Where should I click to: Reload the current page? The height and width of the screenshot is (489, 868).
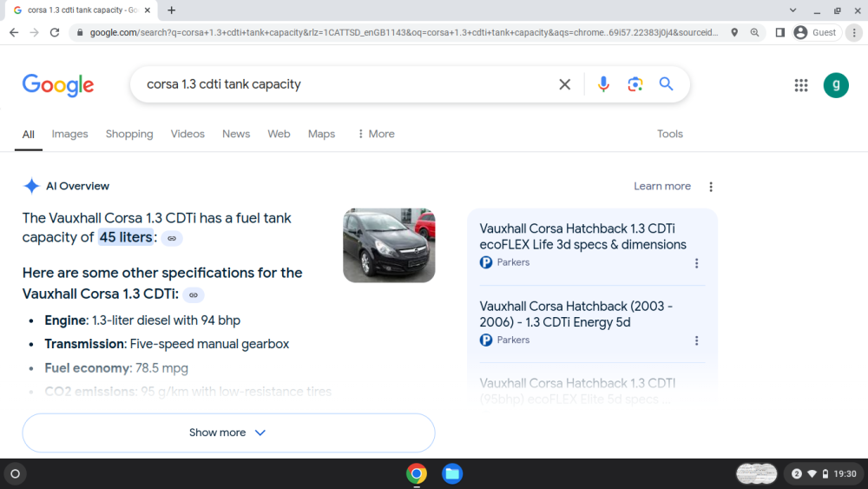(x=54, y=33)
